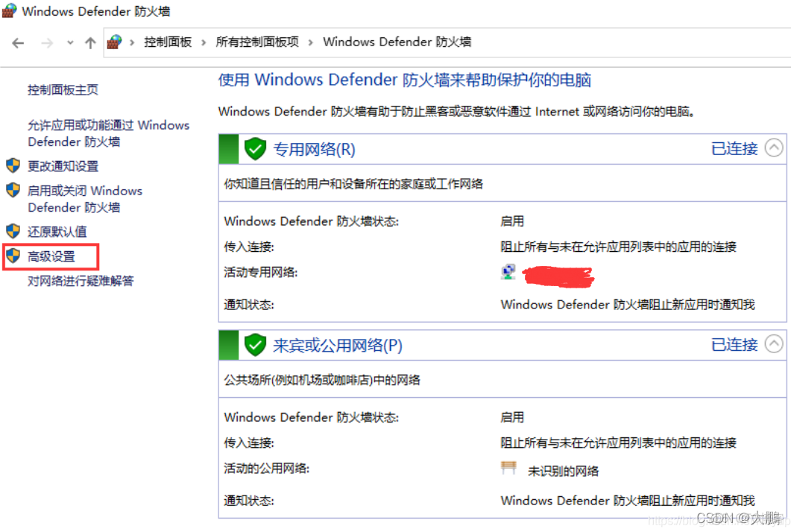Click the active private network icon
Viewport: 791px width, 532px height.
(x=508, y=272)
